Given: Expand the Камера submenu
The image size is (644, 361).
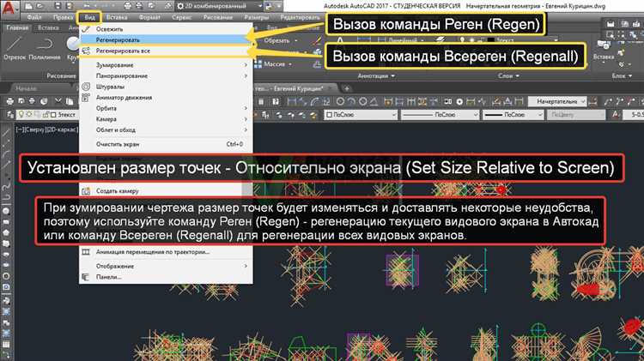Looking at the screenshot, I should click(166, 119).
